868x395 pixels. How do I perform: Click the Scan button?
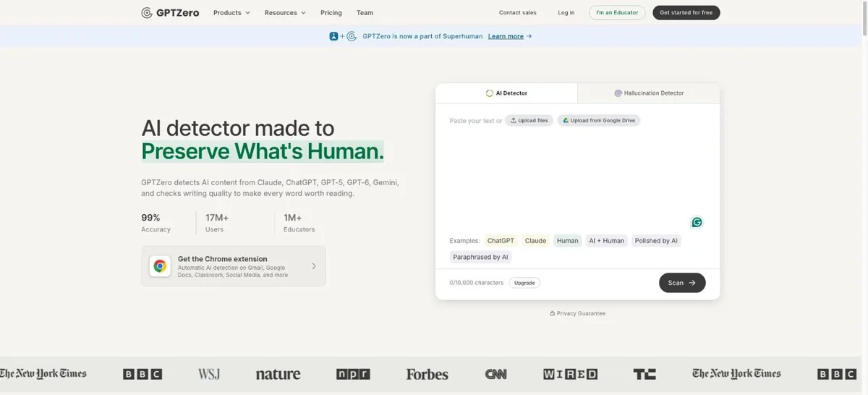click(x=682, y=283)
